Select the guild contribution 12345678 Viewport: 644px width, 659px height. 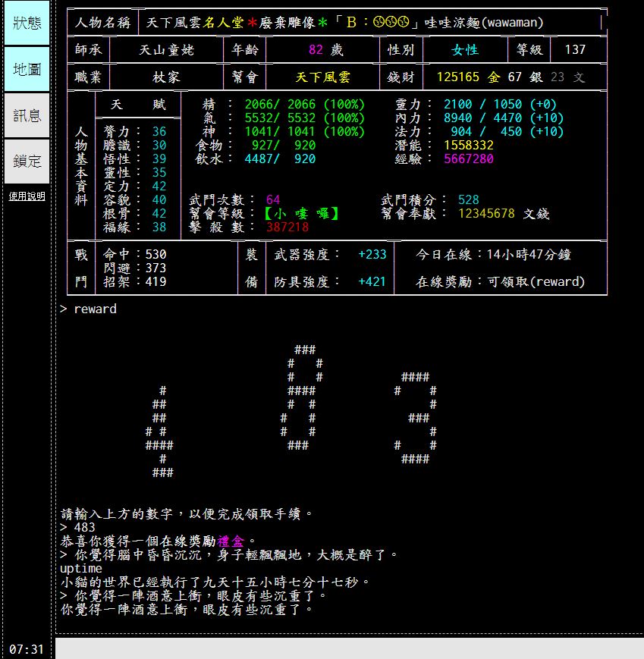pyautogui.click(x=486, y=214)
